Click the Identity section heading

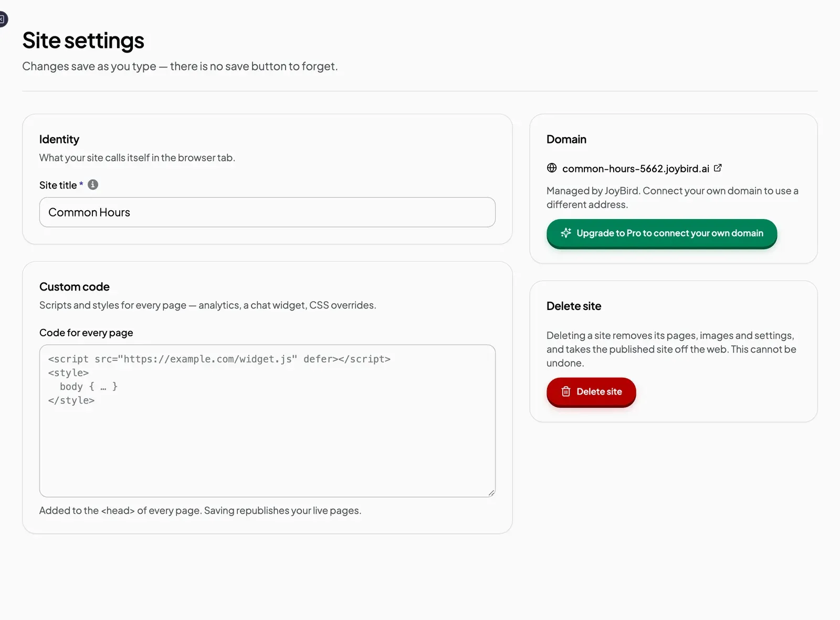59,139
